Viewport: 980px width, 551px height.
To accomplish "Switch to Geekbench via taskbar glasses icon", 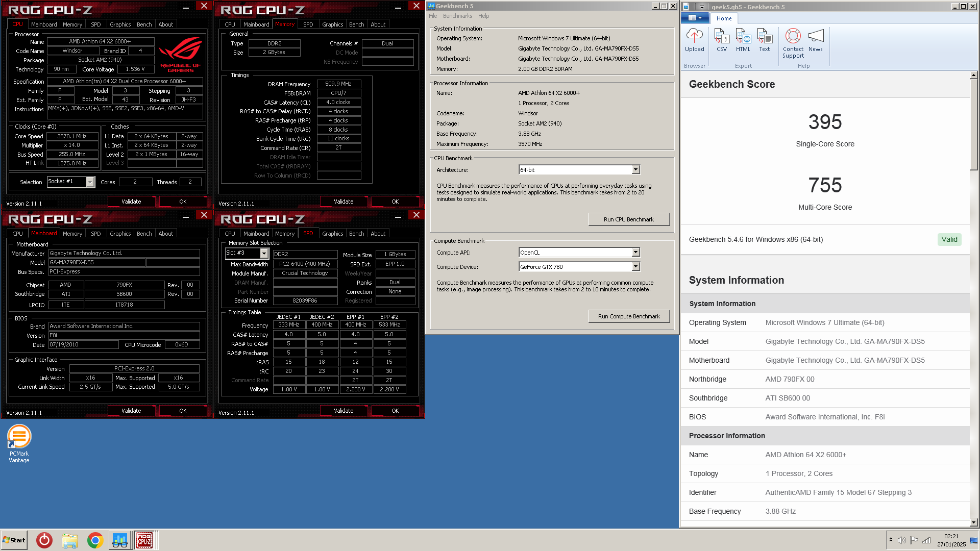I will pos(120,540).
